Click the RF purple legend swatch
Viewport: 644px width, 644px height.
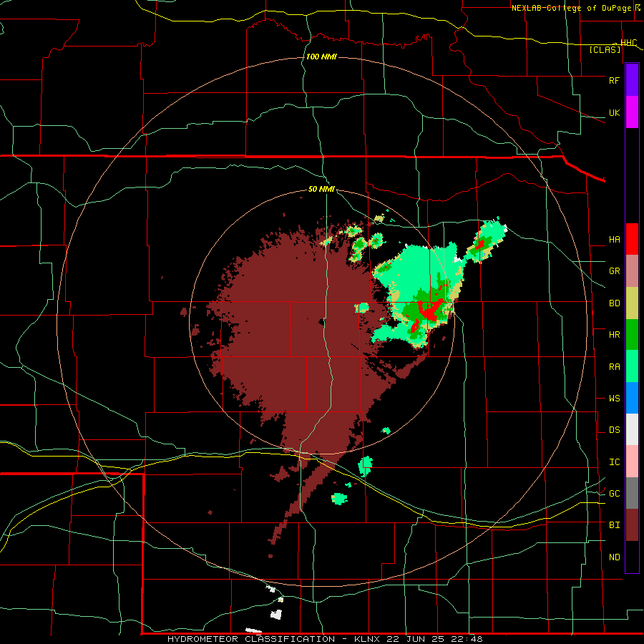[x=632, y=80]
